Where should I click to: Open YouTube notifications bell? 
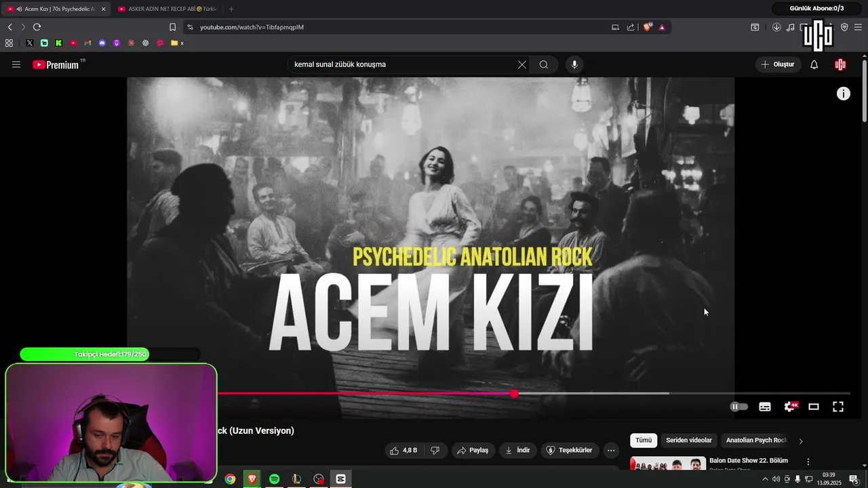pos(814,64)
